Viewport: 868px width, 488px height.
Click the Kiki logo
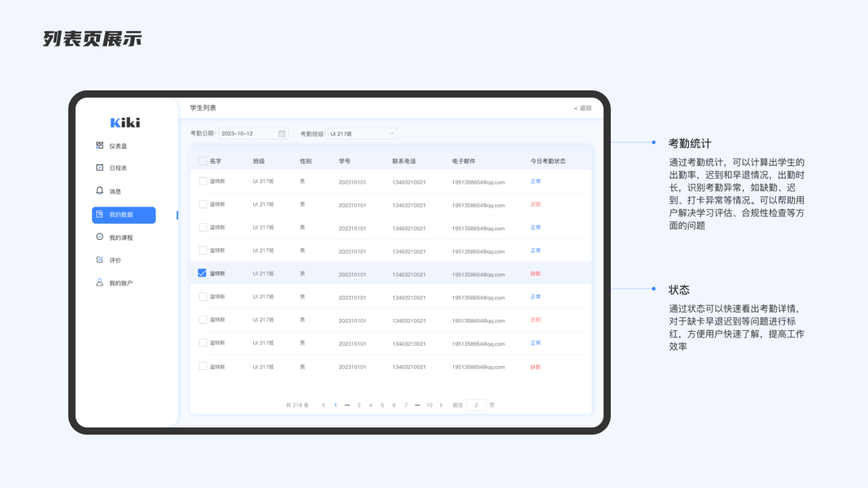125,122
